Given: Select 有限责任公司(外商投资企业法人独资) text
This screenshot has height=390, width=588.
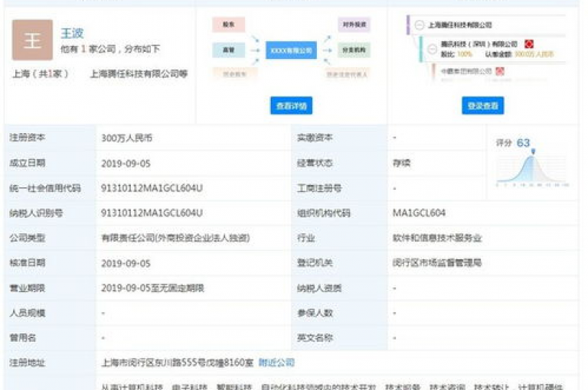Looking at the screenshot, I should tap(175, 238).
